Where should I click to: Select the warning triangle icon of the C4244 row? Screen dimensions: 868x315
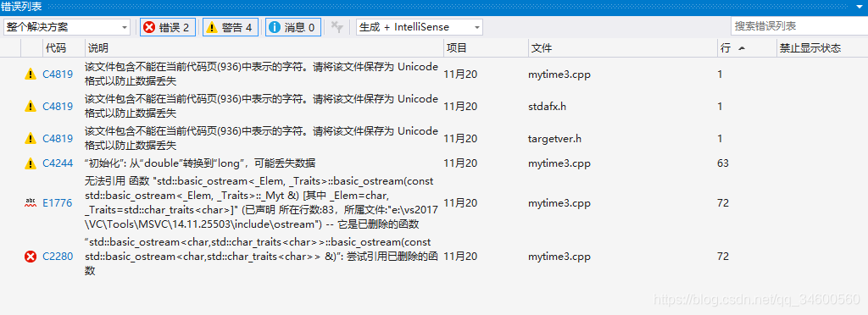click(x=31, y=163)
